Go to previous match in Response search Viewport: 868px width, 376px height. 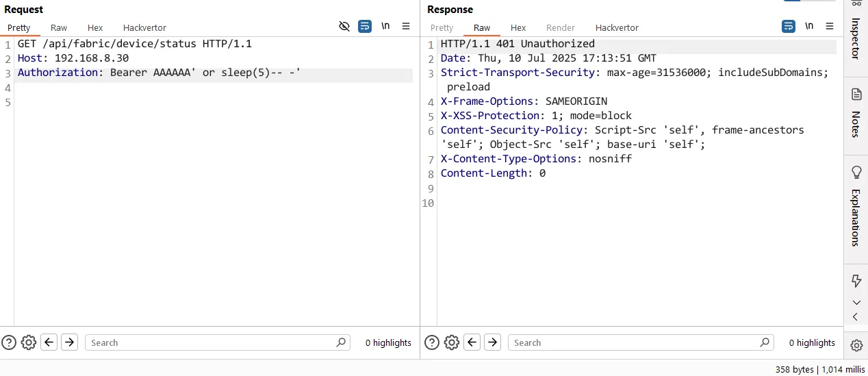(472, 342)
